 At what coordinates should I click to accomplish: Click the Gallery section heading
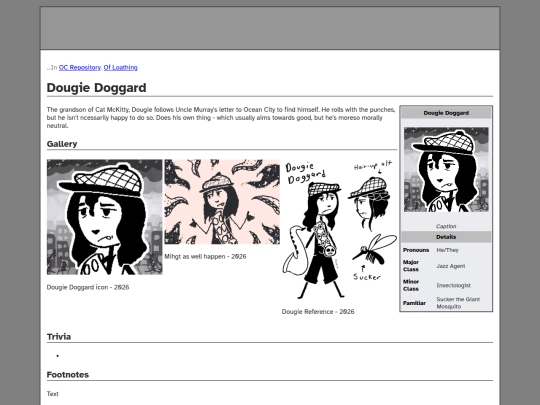[62, 144]
